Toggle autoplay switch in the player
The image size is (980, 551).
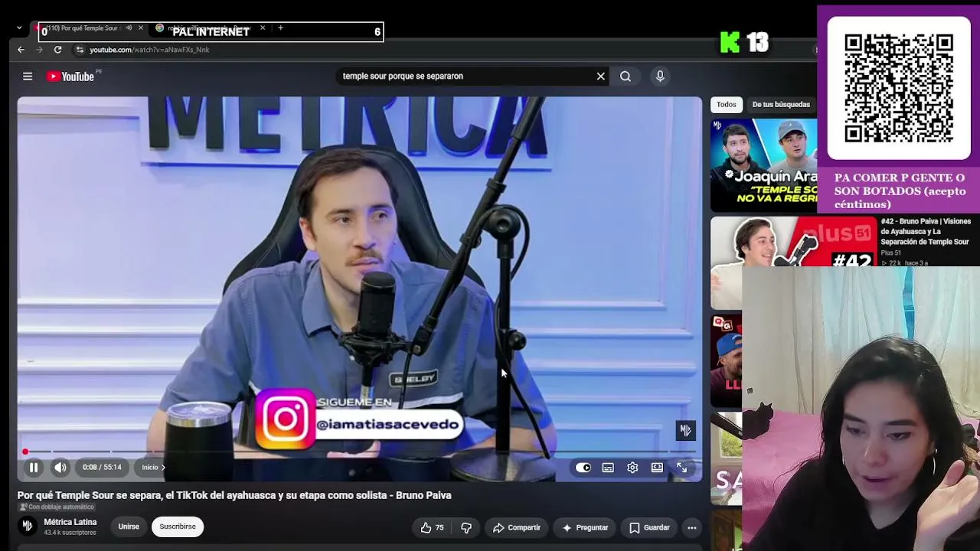583,468
